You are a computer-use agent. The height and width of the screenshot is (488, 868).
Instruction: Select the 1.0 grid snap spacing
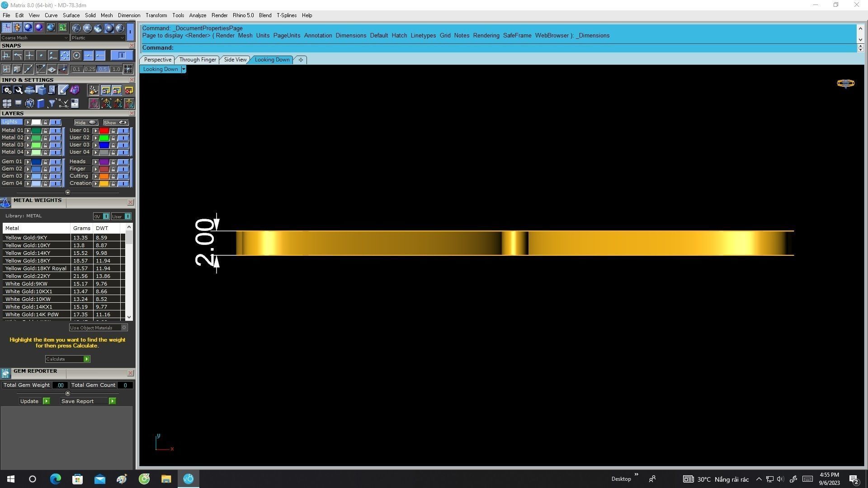tap(116, 69)
